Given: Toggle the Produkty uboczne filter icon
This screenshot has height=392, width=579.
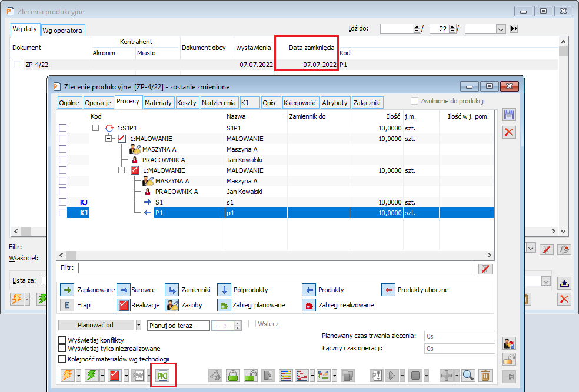Looking at the screenshot, I should 388,290.
